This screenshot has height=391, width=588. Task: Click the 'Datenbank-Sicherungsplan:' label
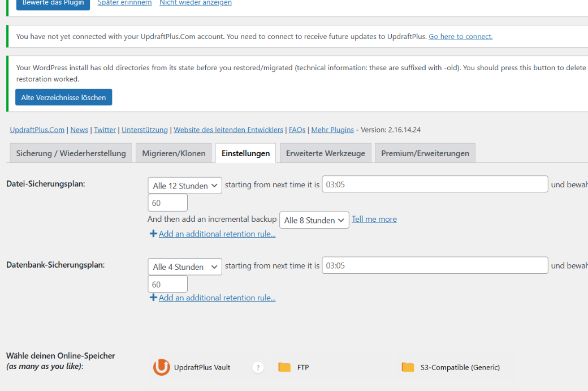(x=55, y=265)
